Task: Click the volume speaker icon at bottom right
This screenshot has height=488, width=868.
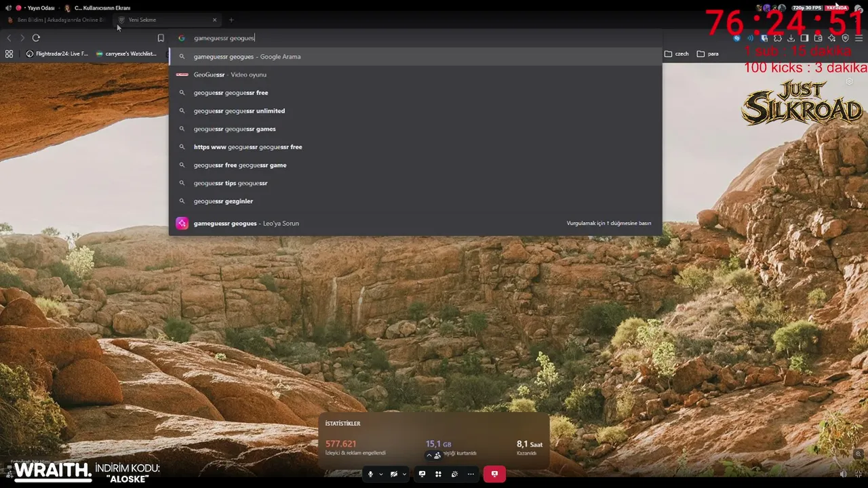Action: [x=844, y=474]
